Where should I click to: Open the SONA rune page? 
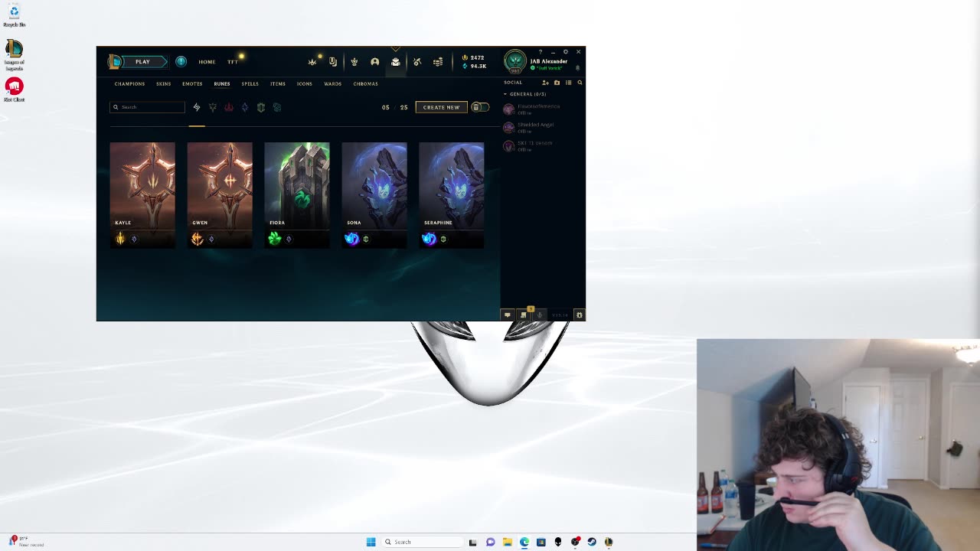click(374, 195)
